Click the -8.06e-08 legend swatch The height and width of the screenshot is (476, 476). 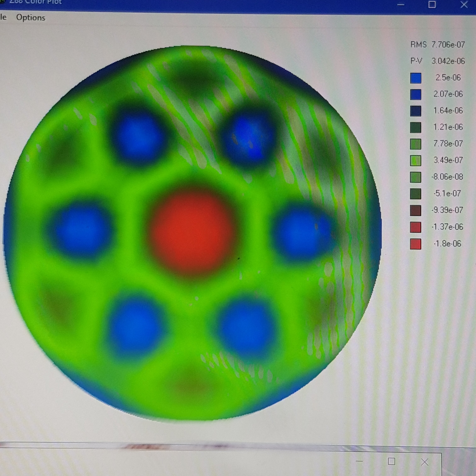coord(416,177)
